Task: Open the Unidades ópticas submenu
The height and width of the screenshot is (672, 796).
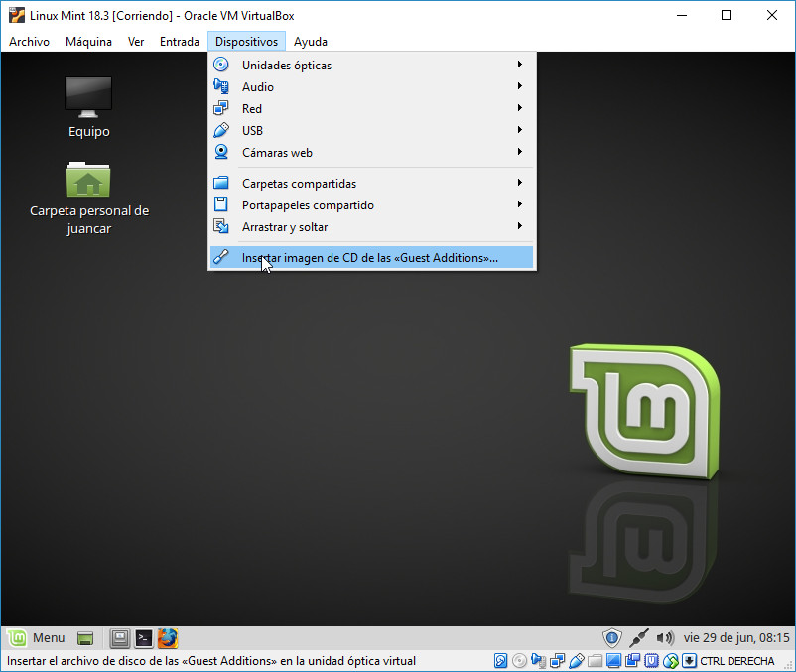Action: pyautogui.click(x=371, y=65)
